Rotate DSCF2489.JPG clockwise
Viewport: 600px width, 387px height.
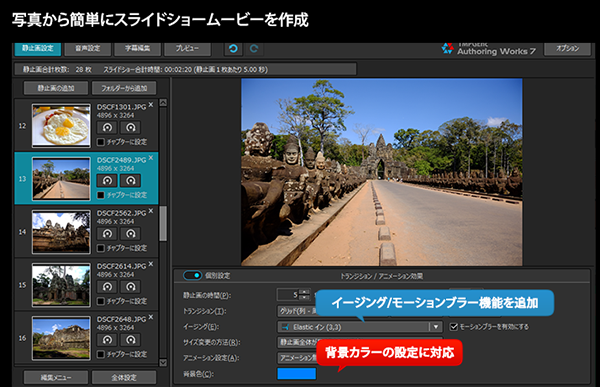tap(130, 180)
